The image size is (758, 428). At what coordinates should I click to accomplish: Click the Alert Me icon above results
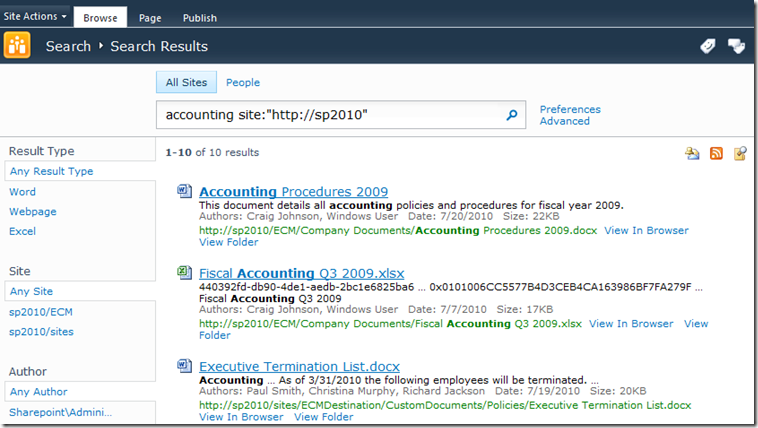point(692,153)
